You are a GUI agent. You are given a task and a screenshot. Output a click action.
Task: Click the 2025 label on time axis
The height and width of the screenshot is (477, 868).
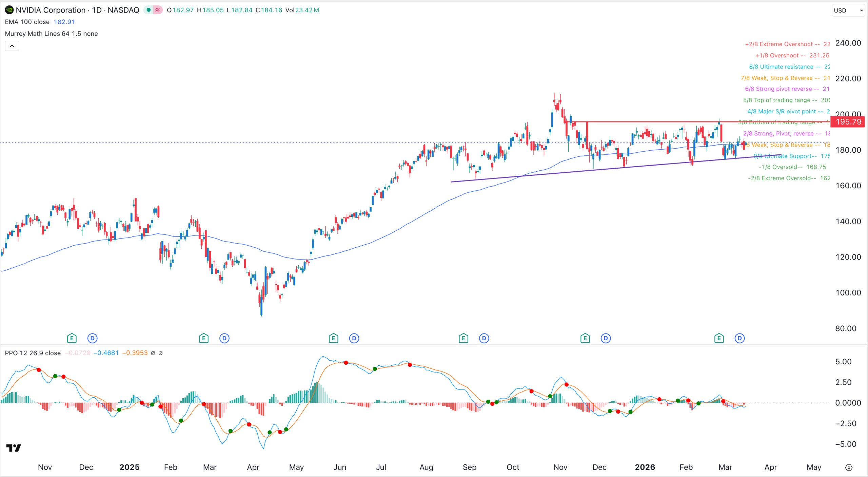point(130,468)
